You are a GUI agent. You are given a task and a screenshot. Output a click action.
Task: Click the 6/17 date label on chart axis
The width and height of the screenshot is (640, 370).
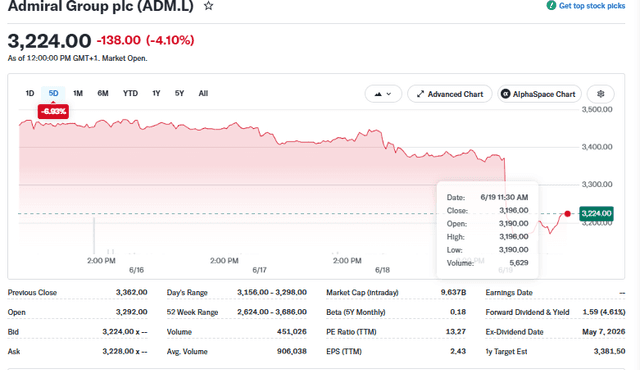[260, 270]
